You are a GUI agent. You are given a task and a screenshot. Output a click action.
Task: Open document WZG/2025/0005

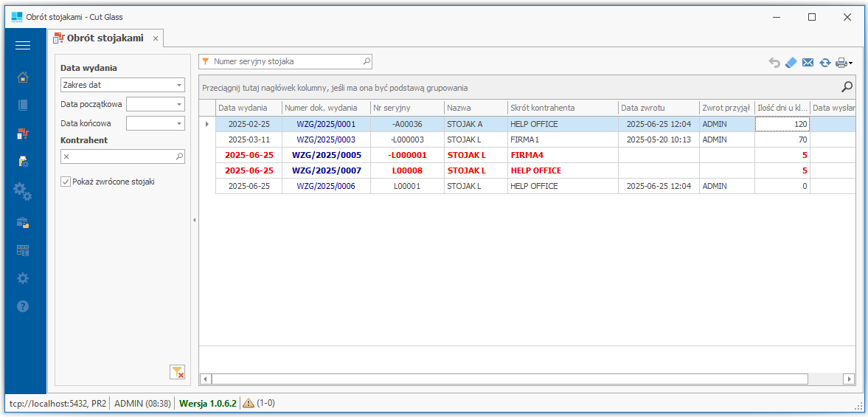326,155
